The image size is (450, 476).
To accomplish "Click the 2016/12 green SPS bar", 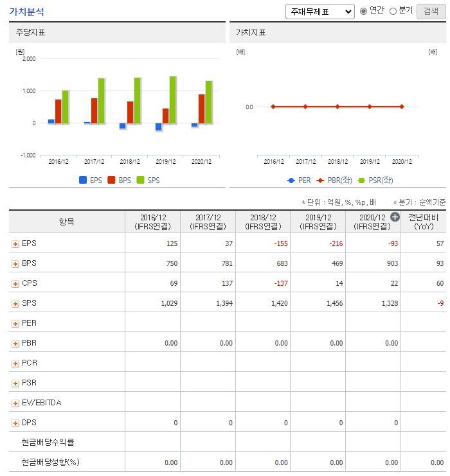I will click(x=66, y=107).
